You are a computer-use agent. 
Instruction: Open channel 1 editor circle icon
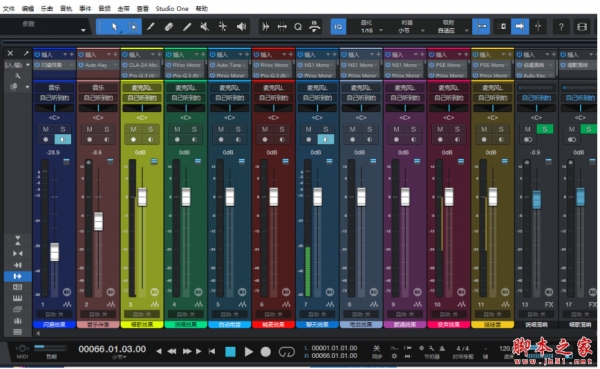coord(67,292)
